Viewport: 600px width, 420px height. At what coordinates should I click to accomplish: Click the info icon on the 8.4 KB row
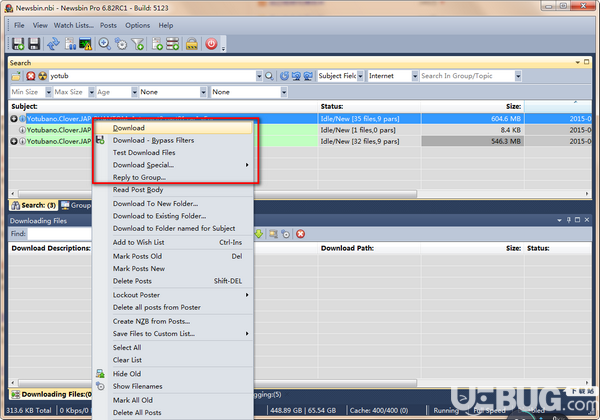point(22,130)
